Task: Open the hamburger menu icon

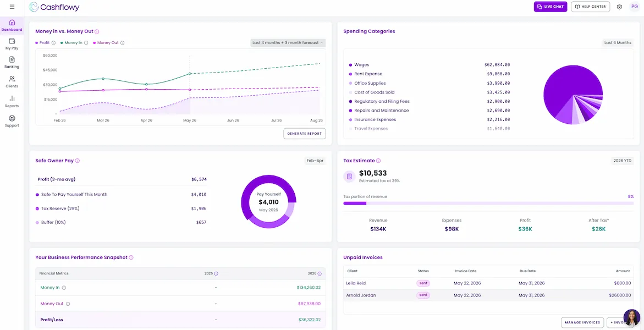Action: (12, 7)
